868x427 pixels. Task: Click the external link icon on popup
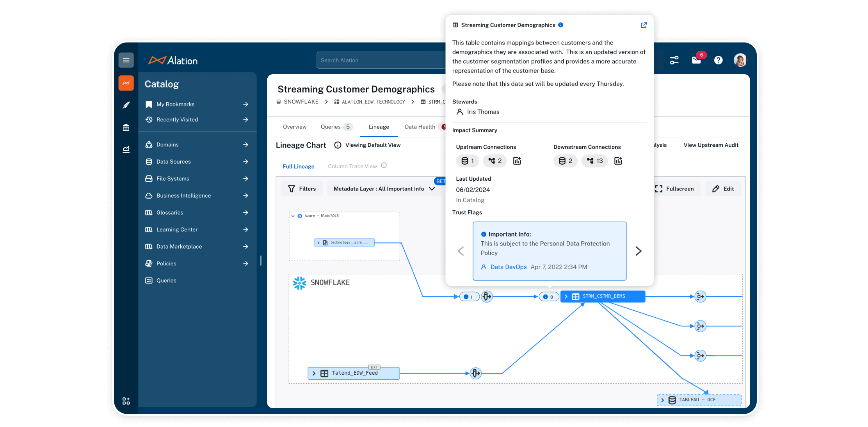pyautogui.click(x=644, y=25)
